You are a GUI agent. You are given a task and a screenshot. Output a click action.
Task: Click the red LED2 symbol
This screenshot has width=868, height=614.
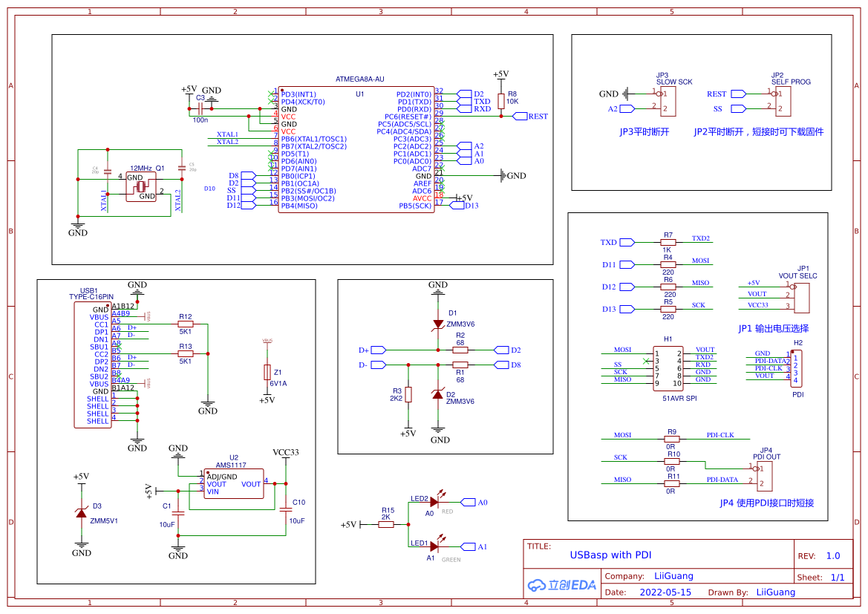pyautogui.click(x=434, y=503)
